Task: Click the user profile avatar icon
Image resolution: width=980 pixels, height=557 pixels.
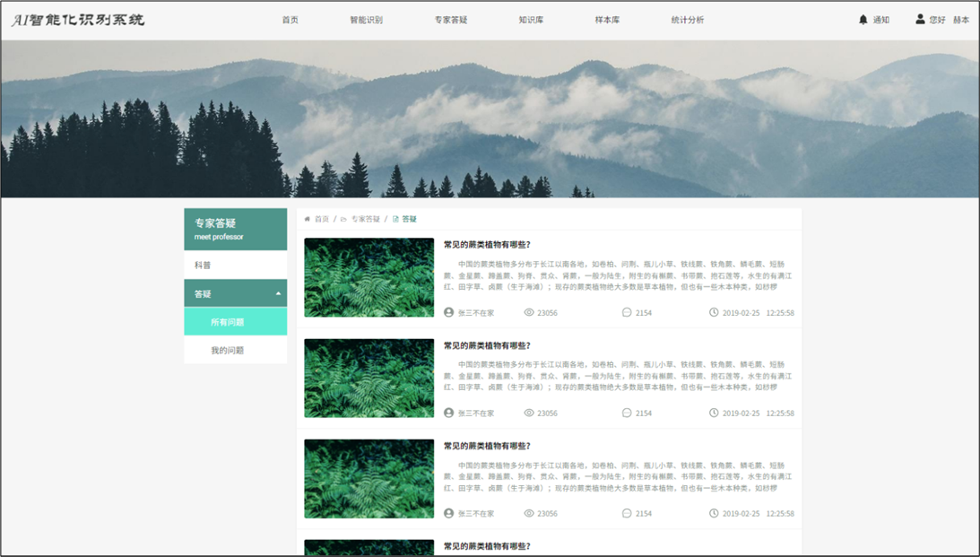Action: [x=920, y=19]
